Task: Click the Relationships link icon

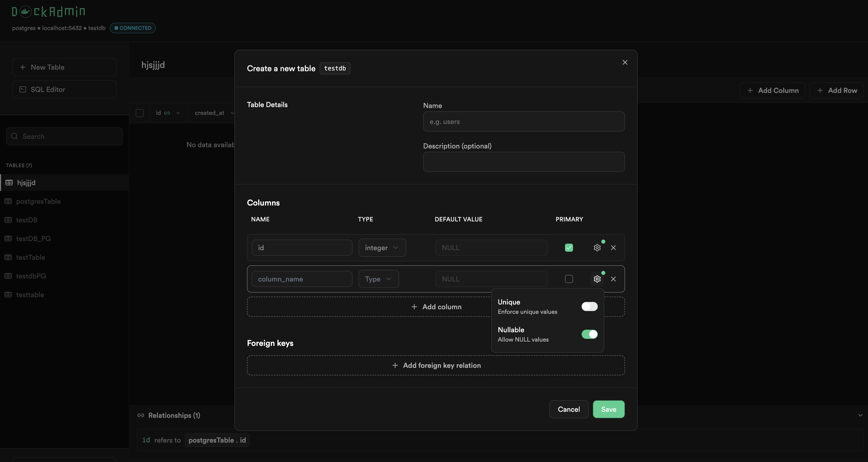Action: pos(141,416)
